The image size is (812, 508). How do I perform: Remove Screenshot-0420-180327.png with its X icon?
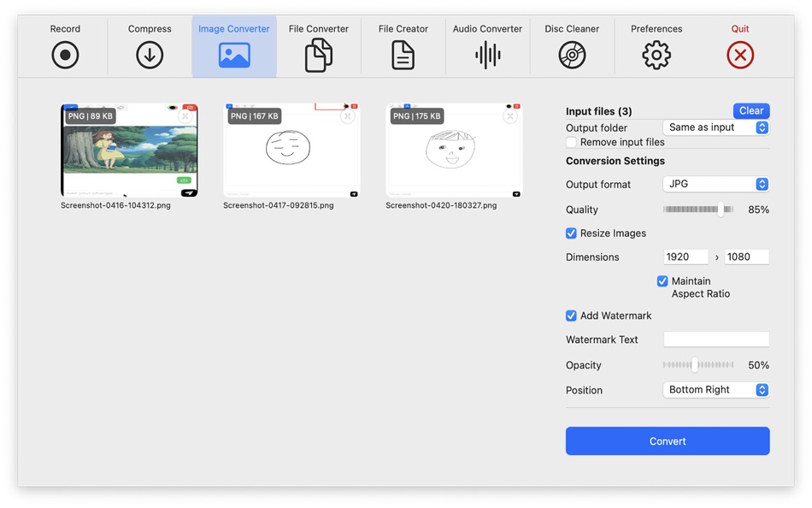click(x=510, y=116)
